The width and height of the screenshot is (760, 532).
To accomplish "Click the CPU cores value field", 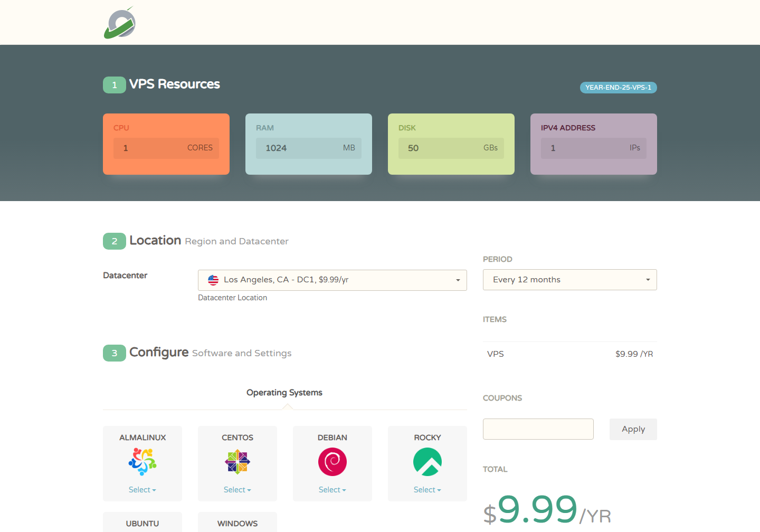I will (x=166, y=148).
